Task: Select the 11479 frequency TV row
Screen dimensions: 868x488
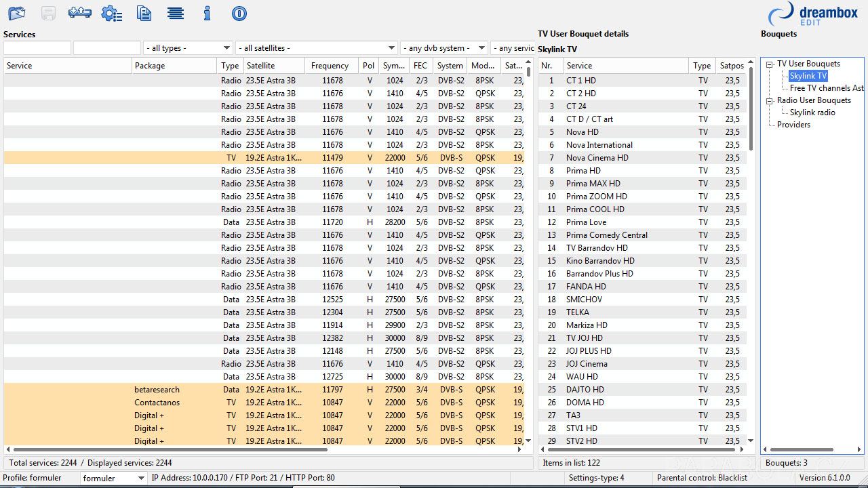Action: pyautogui.click(x=264, y=158)
